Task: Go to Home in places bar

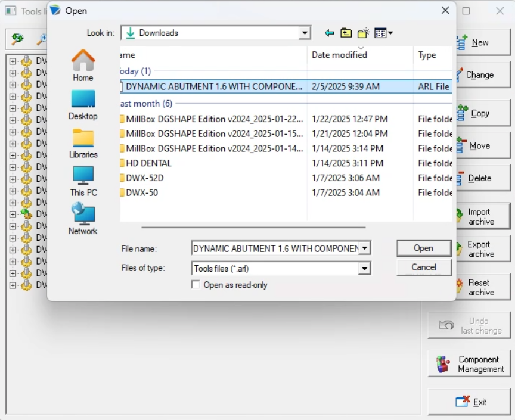Action: coord(83,66)
